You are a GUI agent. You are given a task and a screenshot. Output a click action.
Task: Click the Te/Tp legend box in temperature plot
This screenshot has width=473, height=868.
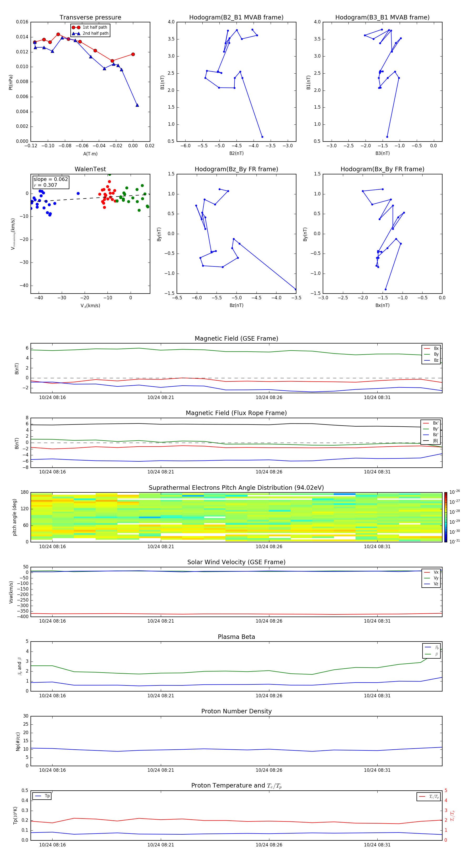coord(429,796)
